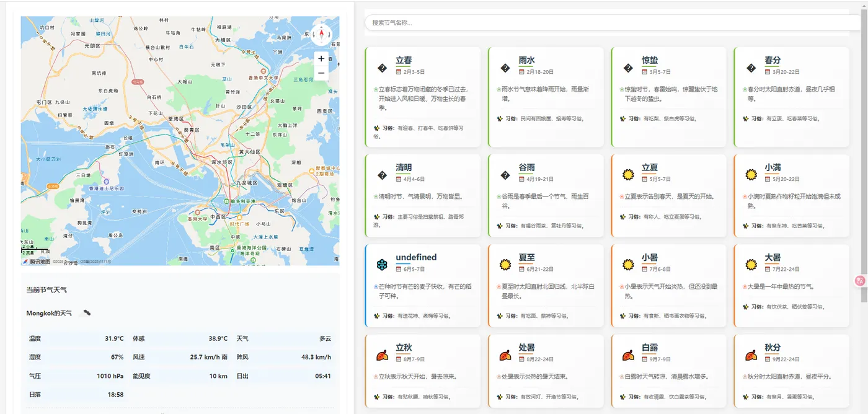Click the sun icon on 小满 card
This screenshot has width=868, height=414.
(x=751, y=175)
